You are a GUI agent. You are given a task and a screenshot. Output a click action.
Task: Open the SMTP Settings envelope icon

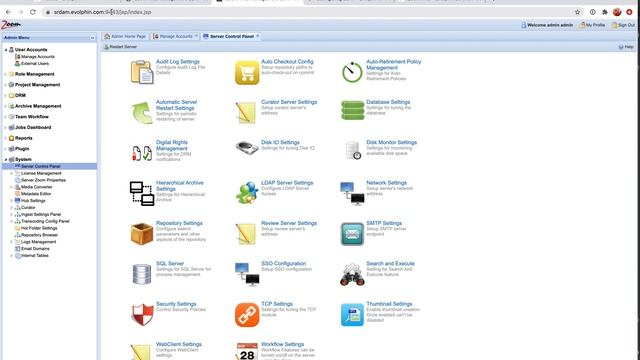click(x=352, y=234)
